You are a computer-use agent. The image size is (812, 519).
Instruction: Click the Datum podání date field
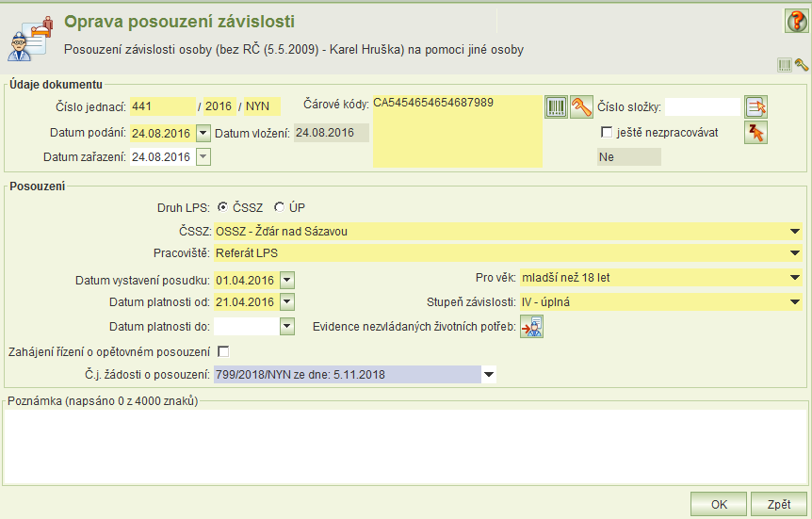[x=163, y=133]
